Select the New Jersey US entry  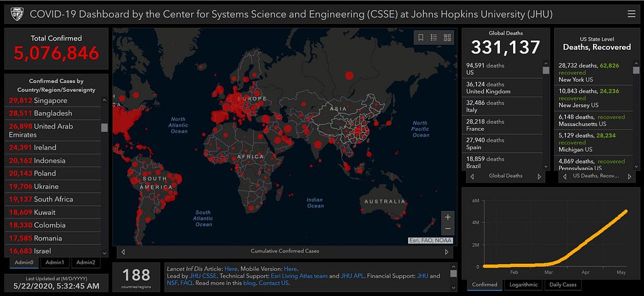pyautogui.click(x=594, y=98)
